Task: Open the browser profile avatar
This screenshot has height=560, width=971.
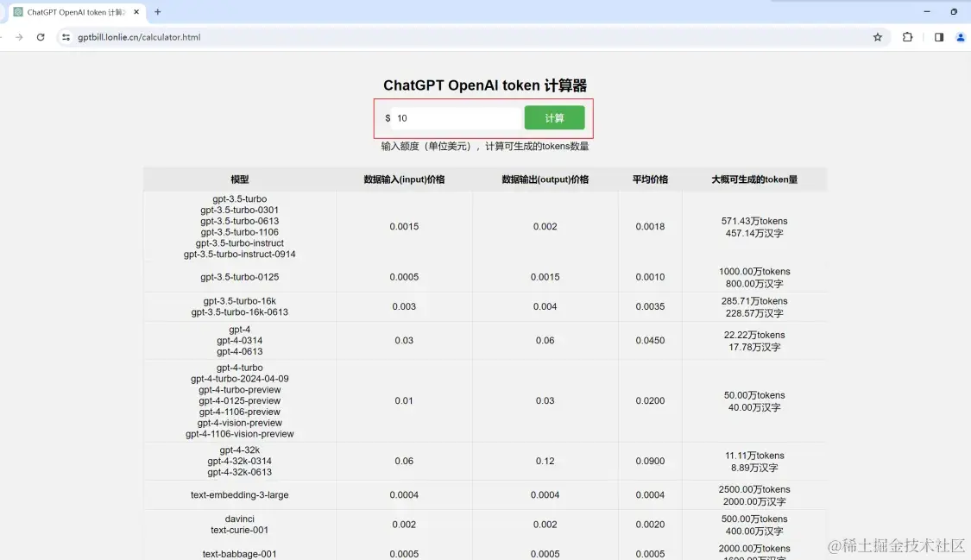Action: coord(961,37)
